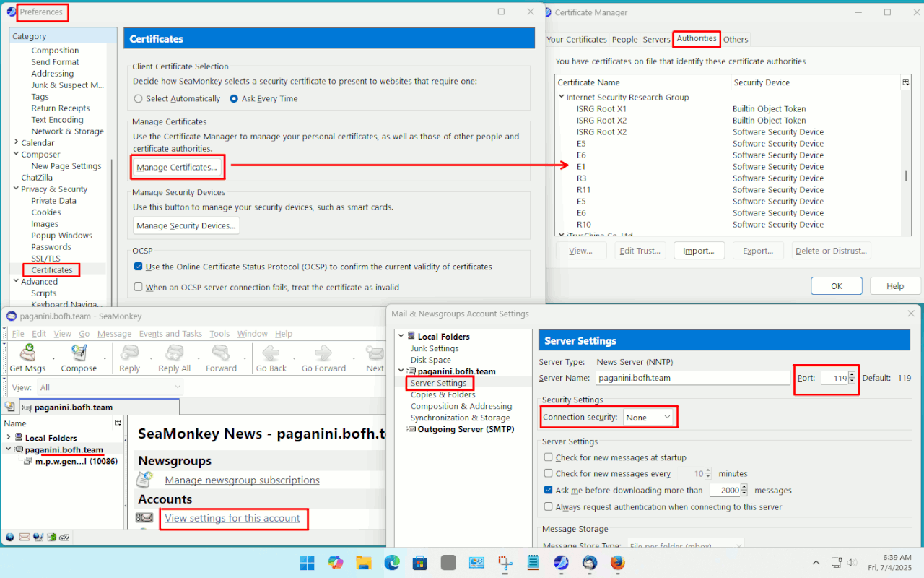Click the envelope icon next to View settings
Image resolution: width=924 pixels, height=578 pixels.
144,518
